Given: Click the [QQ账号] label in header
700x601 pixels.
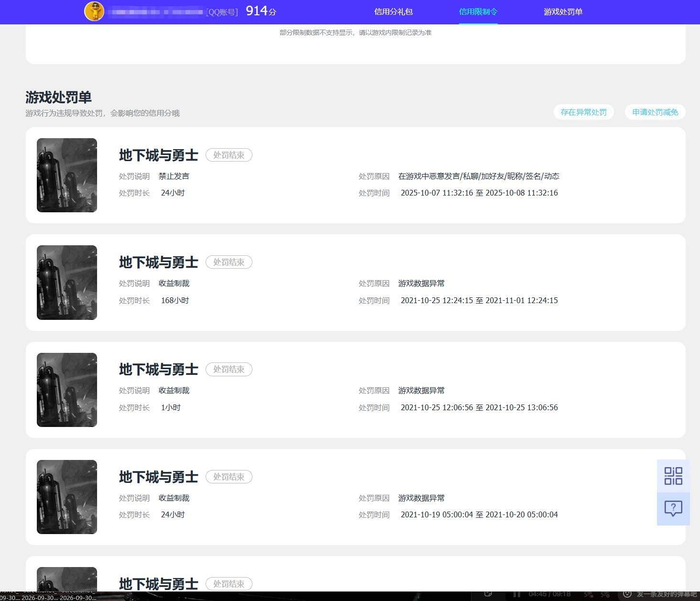Looking at the screenshot, I should pos(222,12).
